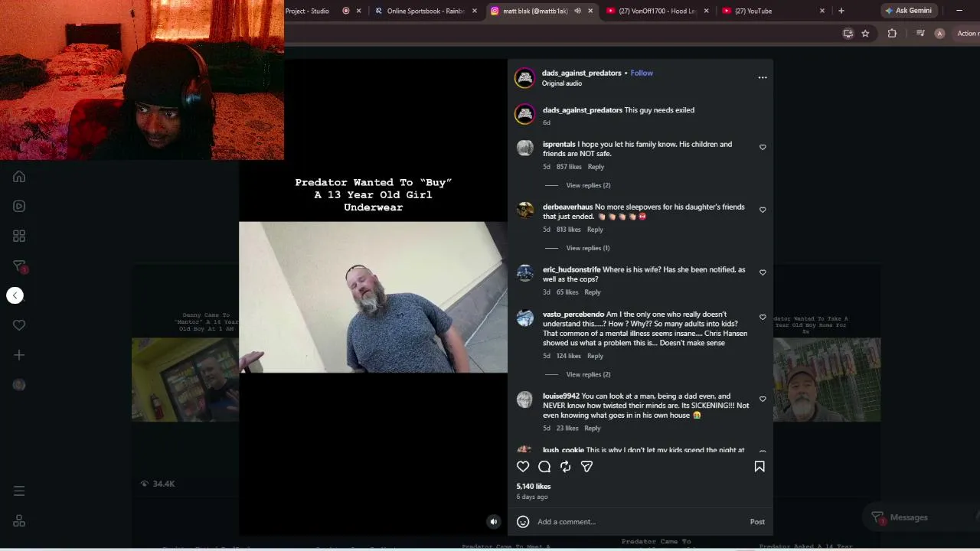Open direct messages icon in sidebar

(x=19, y=266)
